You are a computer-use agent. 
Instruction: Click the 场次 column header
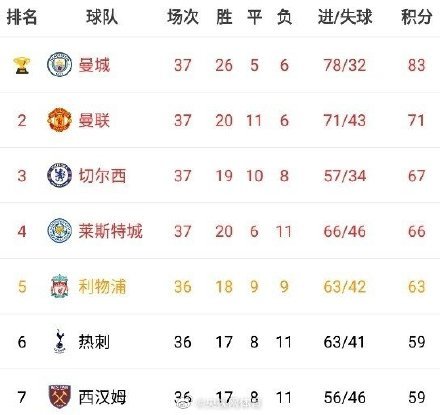183,17
